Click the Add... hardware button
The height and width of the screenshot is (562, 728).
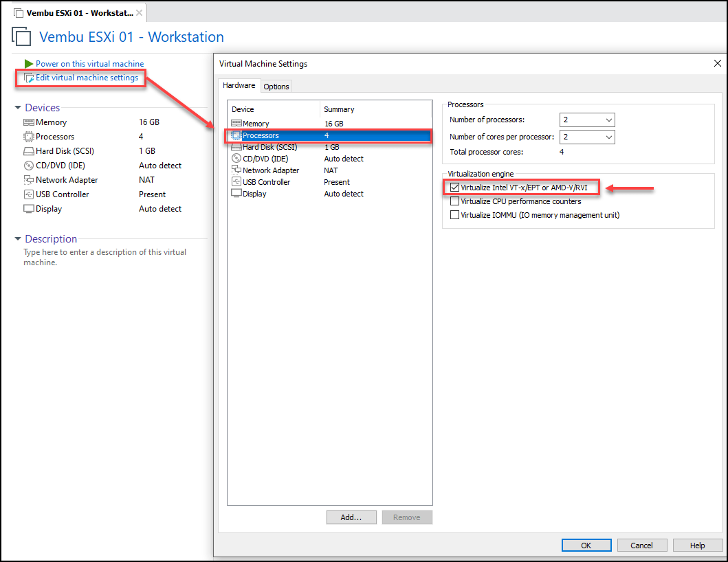[x=351, y=517]
